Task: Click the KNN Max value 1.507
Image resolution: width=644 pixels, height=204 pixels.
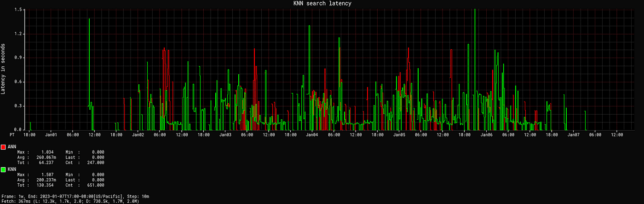Action: (x=47, y=175)
